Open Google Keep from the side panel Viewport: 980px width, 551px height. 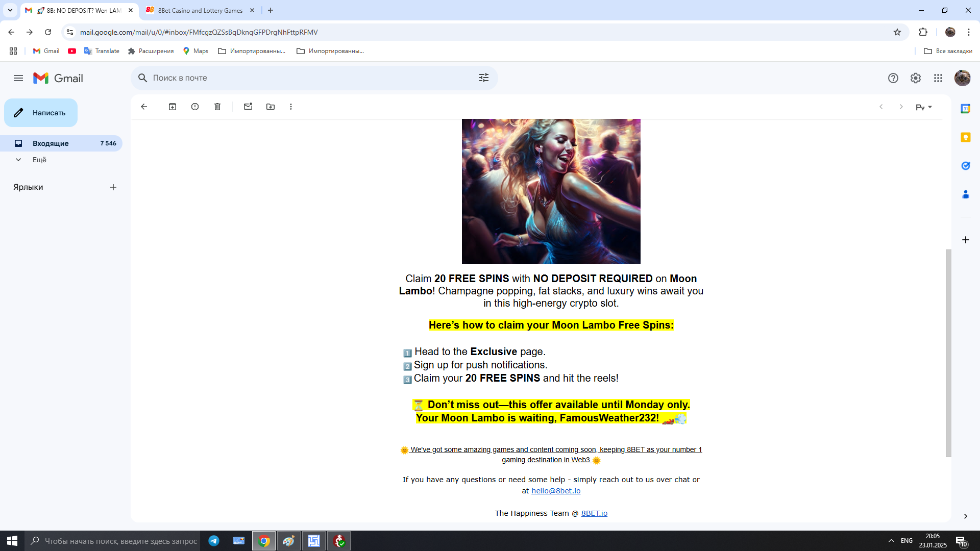coord(965,137)
